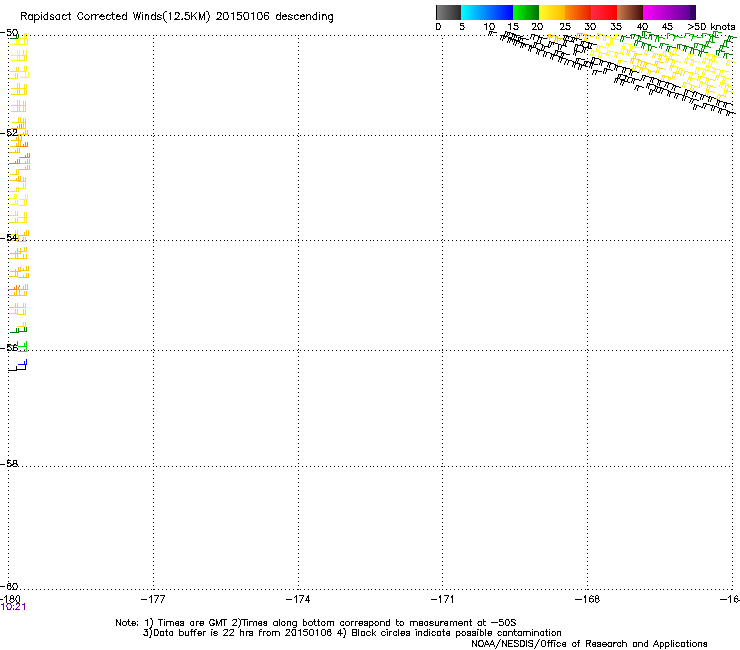Click the '40' legend tick label
This screenshot has height=650, width=740.
[642, 27]
